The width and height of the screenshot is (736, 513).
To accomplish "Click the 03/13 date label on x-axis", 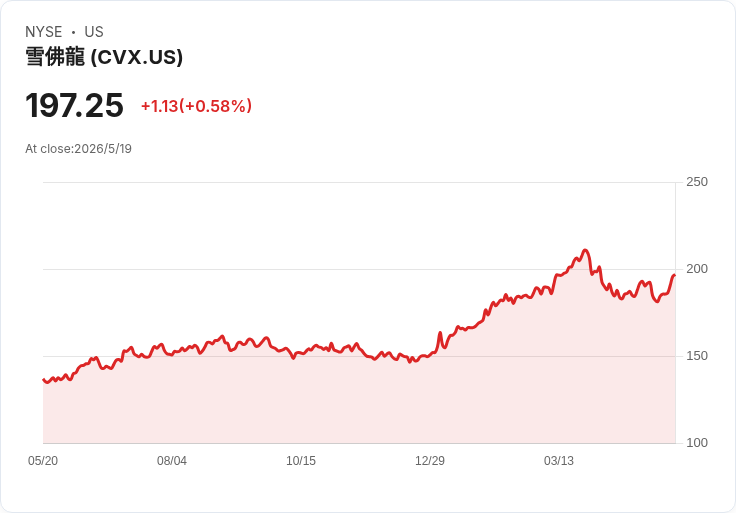I will (x=559, y=461).
